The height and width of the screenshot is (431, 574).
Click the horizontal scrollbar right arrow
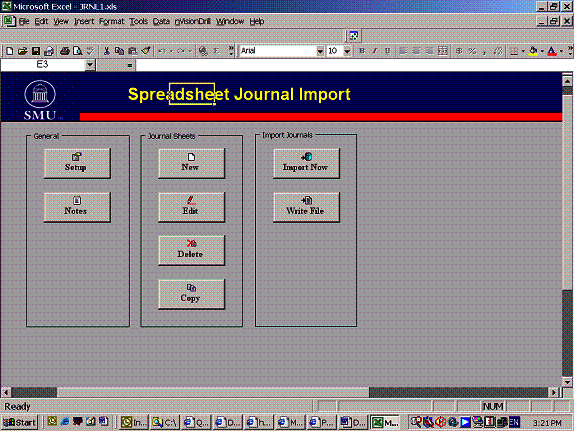pos(554,392)
